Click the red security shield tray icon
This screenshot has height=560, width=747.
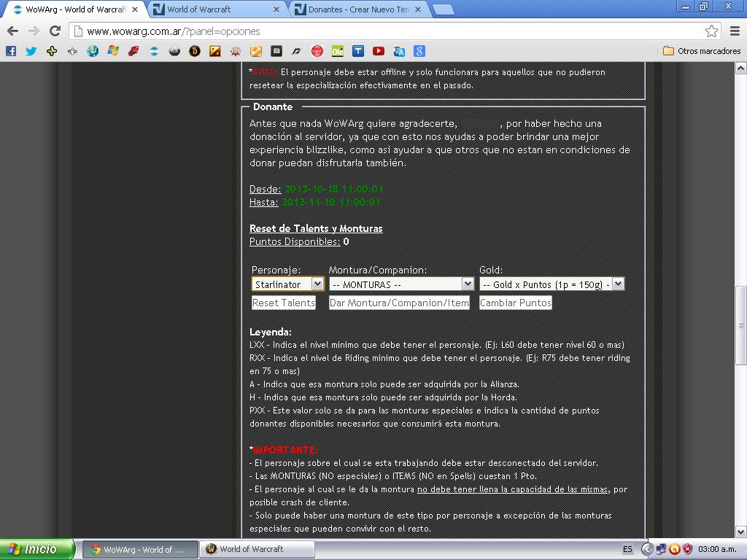pyautogui.click(x=687, y=549)
